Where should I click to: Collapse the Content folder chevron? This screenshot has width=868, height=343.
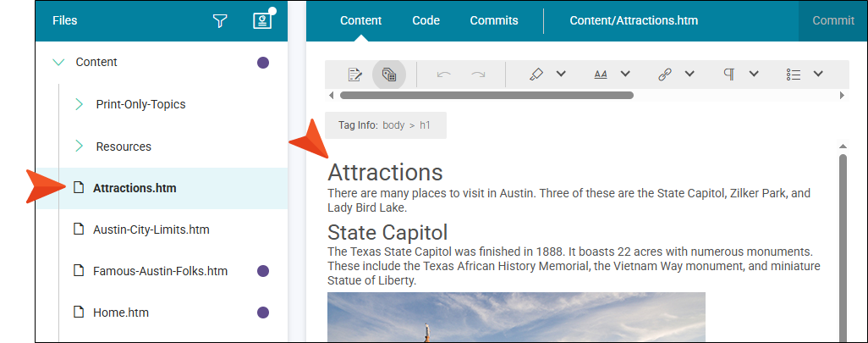click(58, 62)
